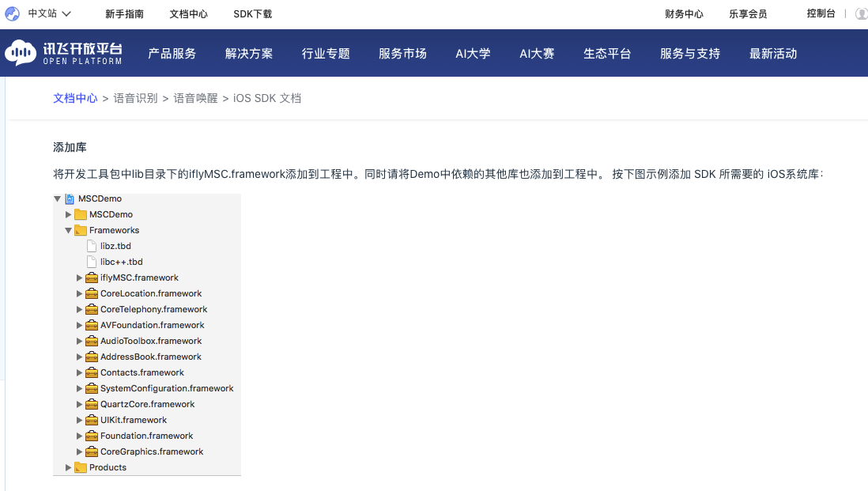Image resolution: width=868 pixels, height=491 pixels.
Task: Select the libc++.tbd row
Action: [x=147, y=262]
